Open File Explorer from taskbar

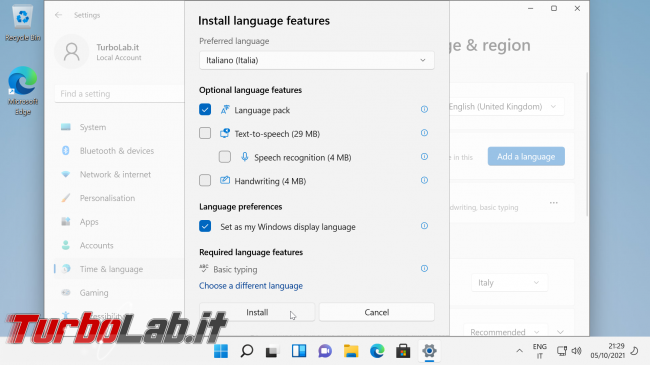coord(351,351)
